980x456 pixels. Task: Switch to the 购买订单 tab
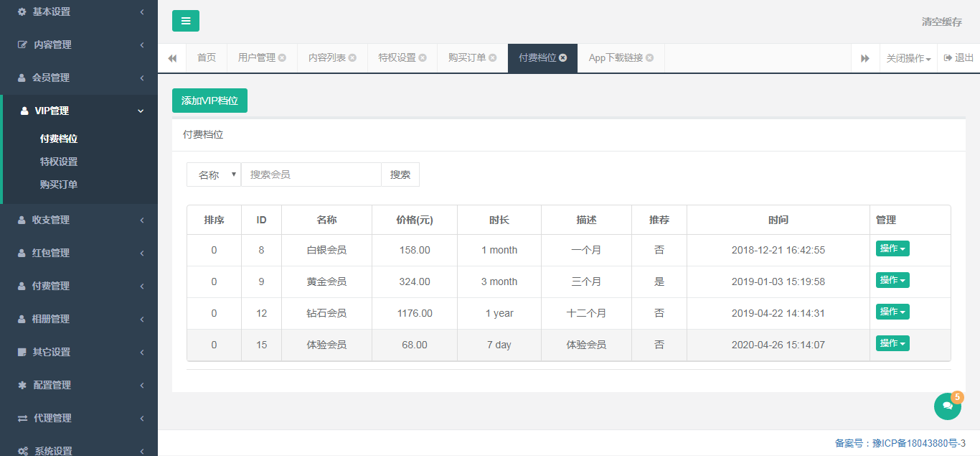467,58
